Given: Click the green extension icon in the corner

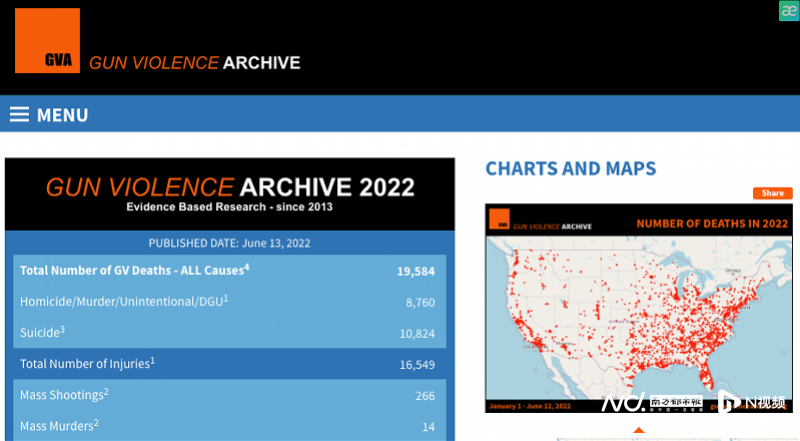Looking at the screenshot, I should click(789, 11).
